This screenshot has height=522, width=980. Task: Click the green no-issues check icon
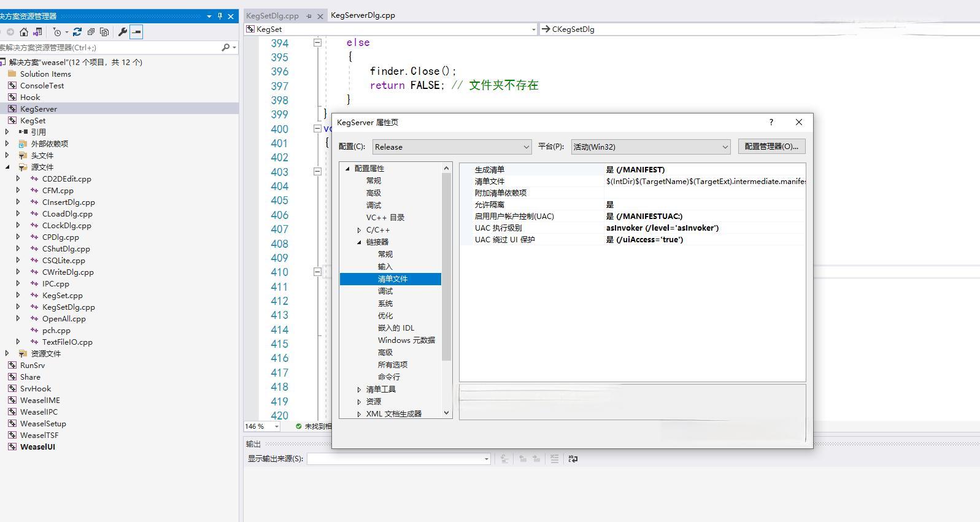click(x=299, y=426)
